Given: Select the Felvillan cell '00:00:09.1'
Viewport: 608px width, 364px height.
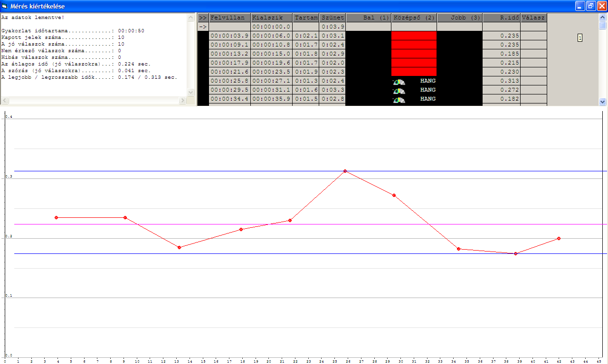Looking at the screenshot, I should 229,45.
